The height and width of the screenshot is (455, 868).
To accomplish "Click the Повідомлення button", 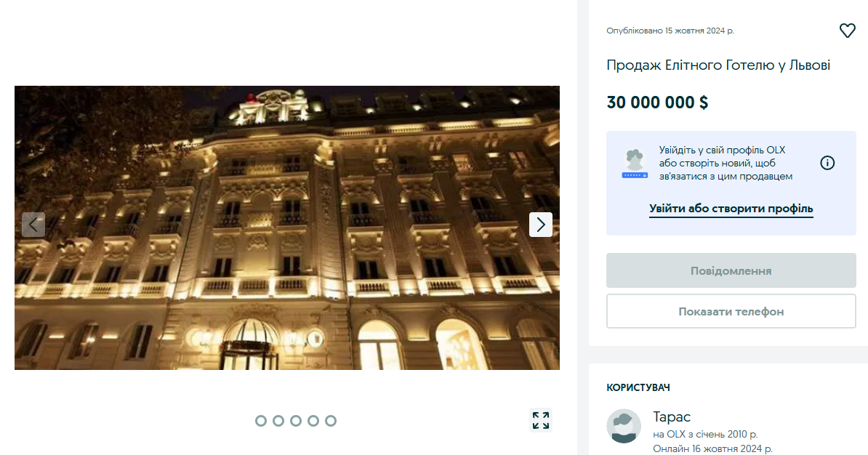I will pyautogui.click(x=731, y=270).
